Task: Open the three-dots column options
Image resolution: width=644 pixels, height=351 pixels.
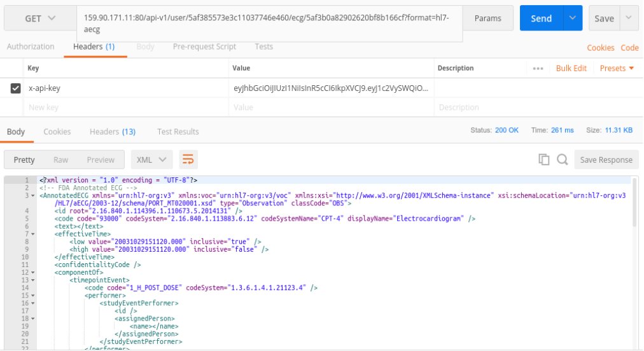Action: point(538,69)
